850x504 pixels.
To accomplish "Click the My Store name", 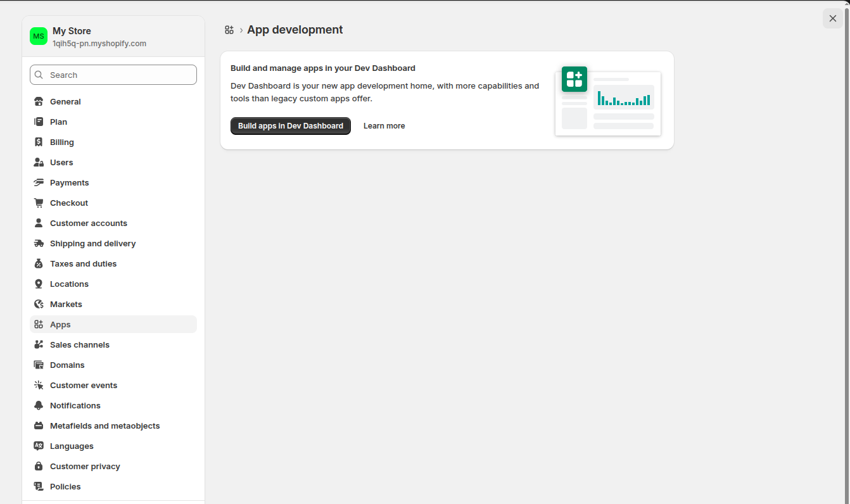I will pos(72,31).
